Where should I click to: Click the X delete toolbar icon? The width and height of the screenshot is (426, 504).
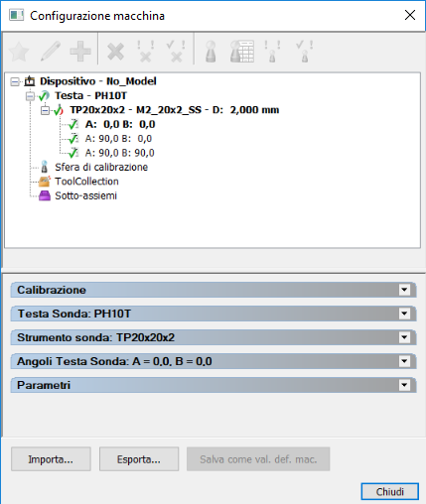coord(115,52)
